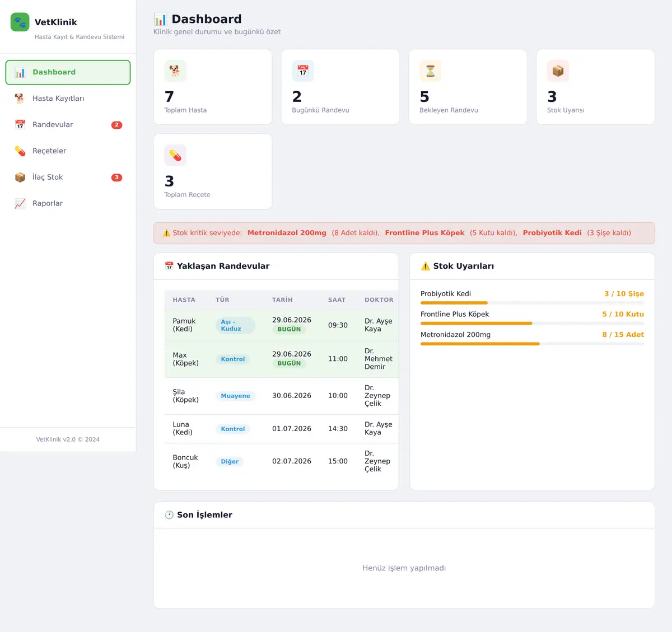The height and width of the screenshot is (632, 672).
Task: Click the calendar icon beside Yaklaşan Randevular
Action: [x=169, y=266]
